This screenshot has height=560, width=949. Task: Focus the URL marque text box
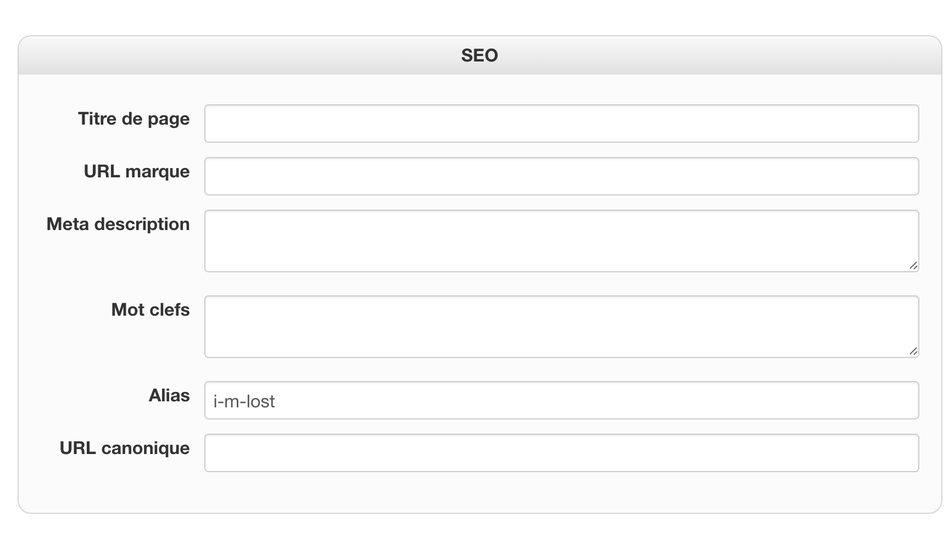[561, 176]
